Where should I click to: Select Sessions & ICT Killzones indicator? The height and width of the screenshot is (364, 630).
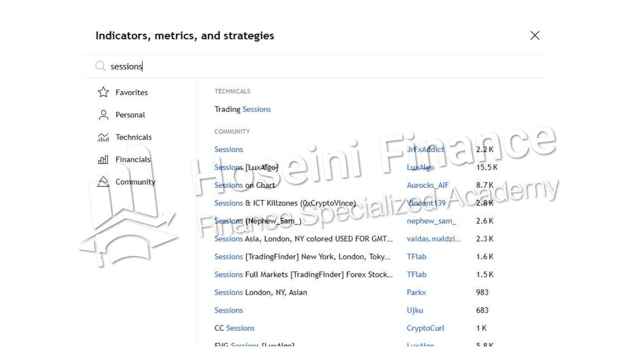(x=285, y=203)
